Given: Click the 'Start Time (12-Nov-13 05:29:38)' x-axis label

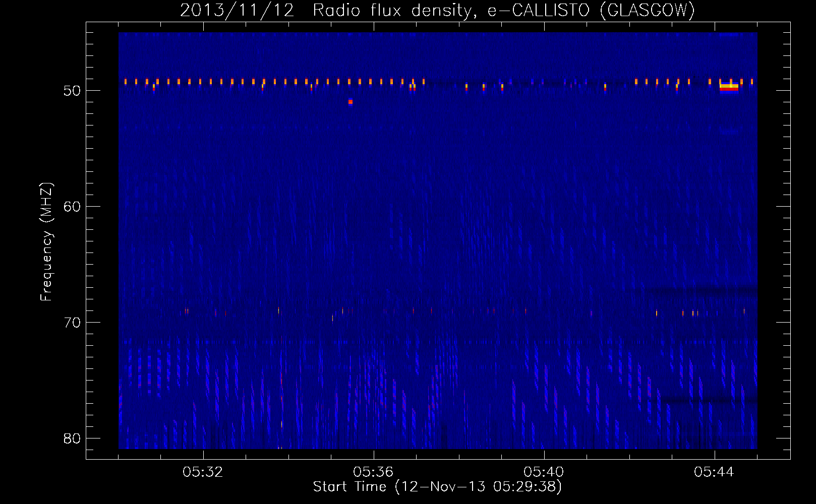Looking at the screenshot, I should 437,487.
